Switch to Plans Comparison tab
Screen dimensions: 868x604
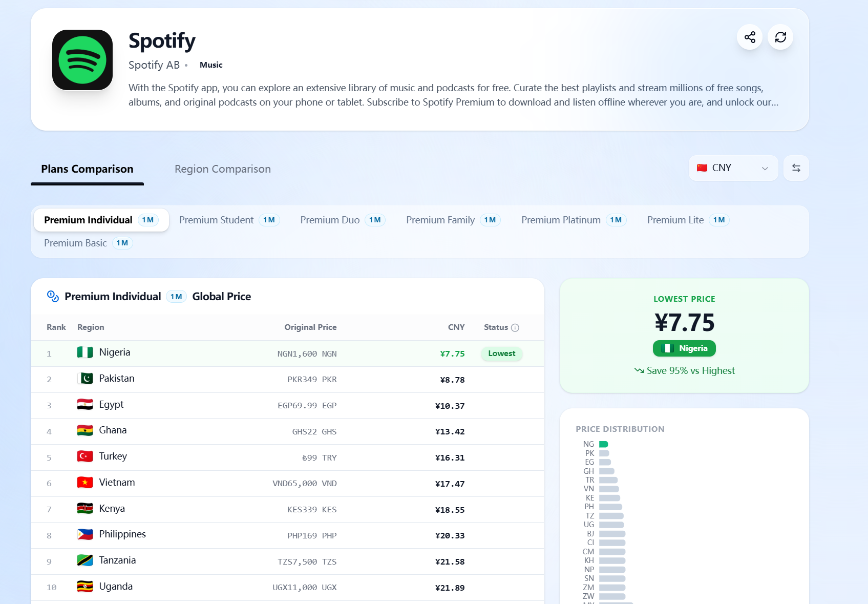(x=87, y=169)
